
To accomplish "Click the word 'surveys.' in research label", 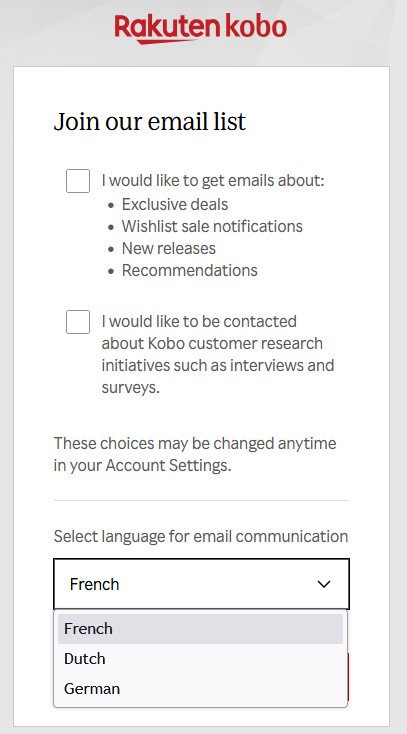I will [131, 388].
